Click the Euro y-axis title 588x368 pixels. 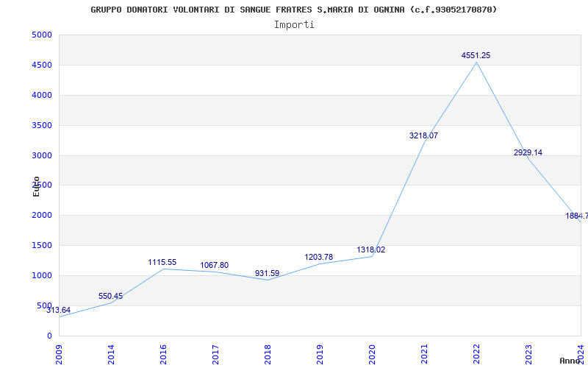pos(36,187)
